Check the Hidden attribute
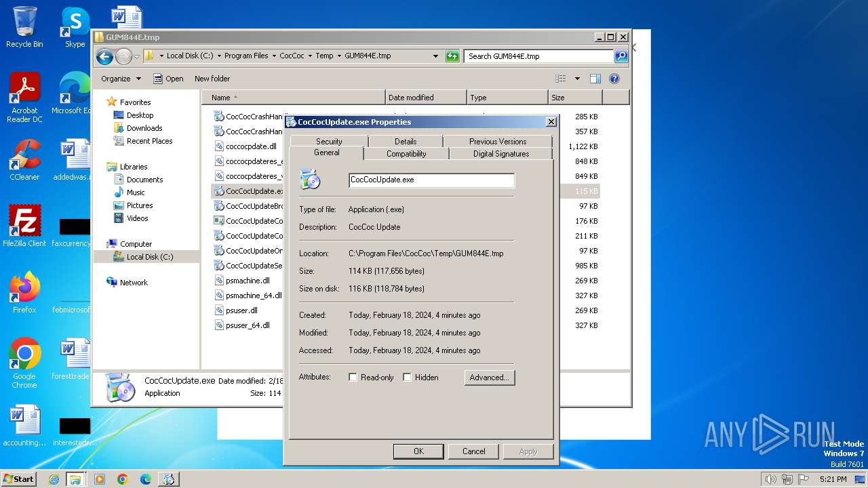The height and width of the screenshot is (488, 868). [408, 378]
